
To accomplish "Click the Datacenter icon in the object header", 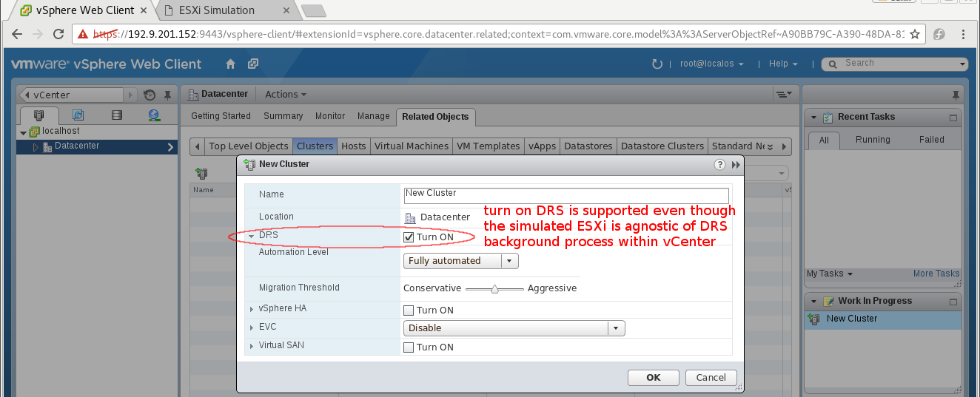I will pos(194,95).
